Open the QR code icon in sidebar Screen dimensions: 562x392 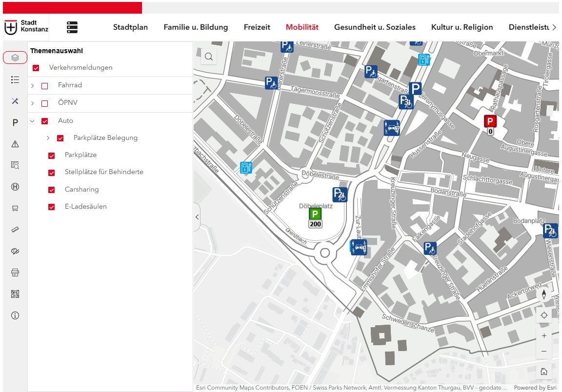pos(15,294)
